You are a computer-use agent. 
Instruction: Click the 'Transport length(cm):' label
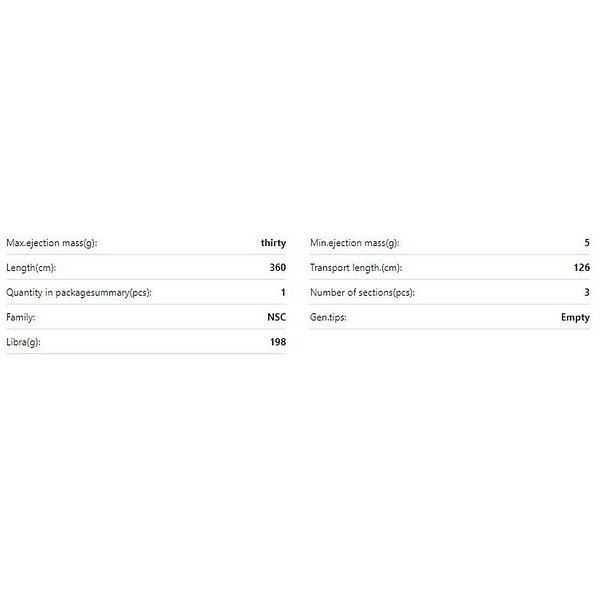[356, 268]
